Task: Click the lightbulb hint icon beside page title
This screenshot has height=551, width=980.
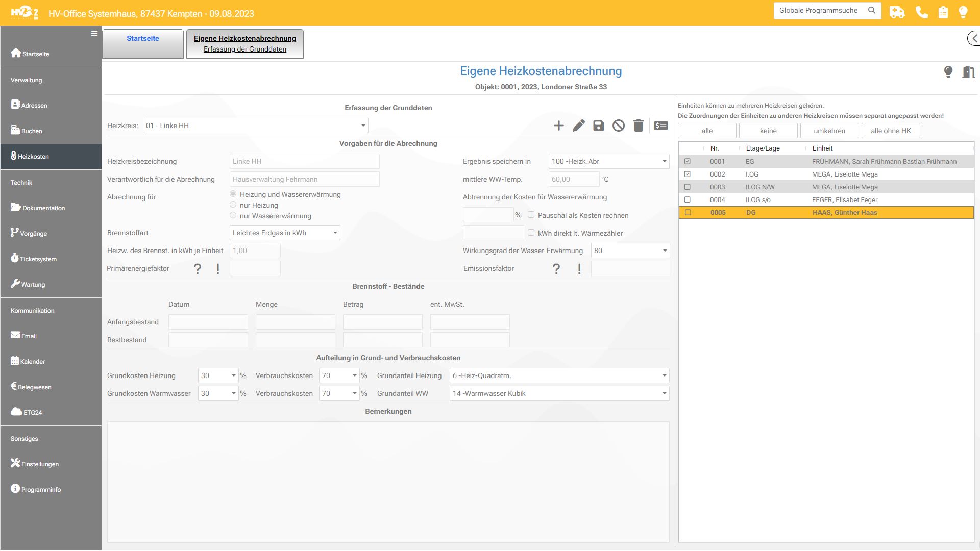Action: 948,72
